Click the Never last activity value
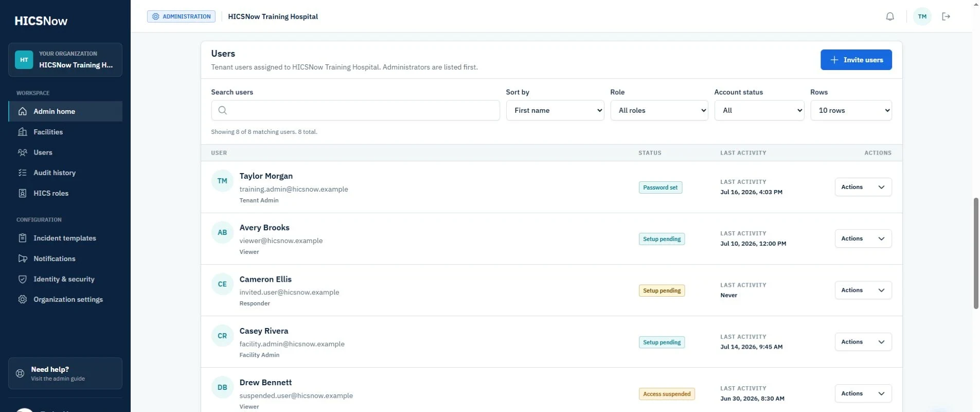 [x=728, y=295]
